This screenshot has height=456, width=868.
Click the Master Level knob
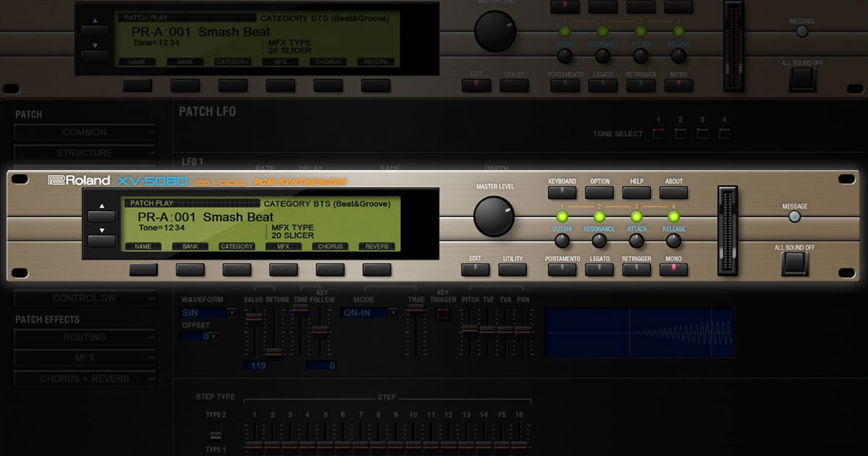coord(494,217)
